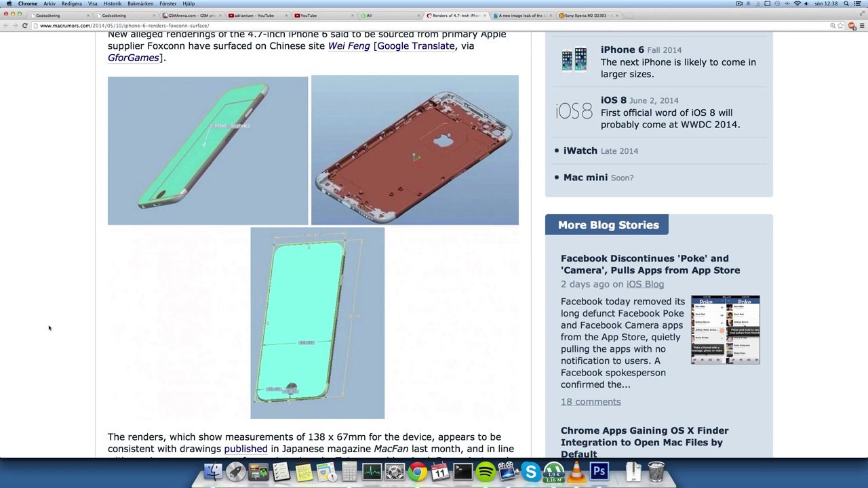This screenshot has height=488, width=868.
Task: Open the ZIP archive in the dock
Action: (633, 471)
